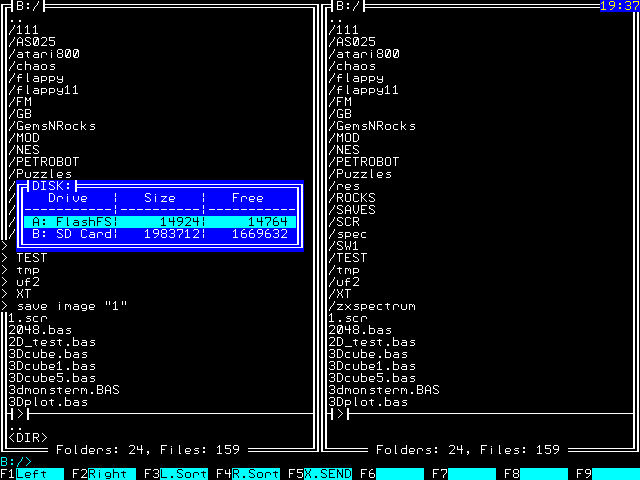640x480 pixels.
Task: Select the A: FlashFS drive row
Action: [x=160, y=222]
